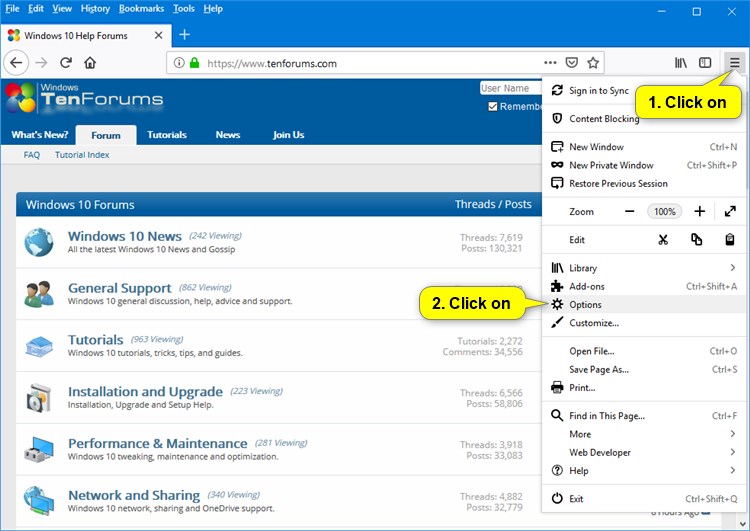750x531 pixels.
Task: Click Installation and Upgrade forum icon
Action: [39, 398]
